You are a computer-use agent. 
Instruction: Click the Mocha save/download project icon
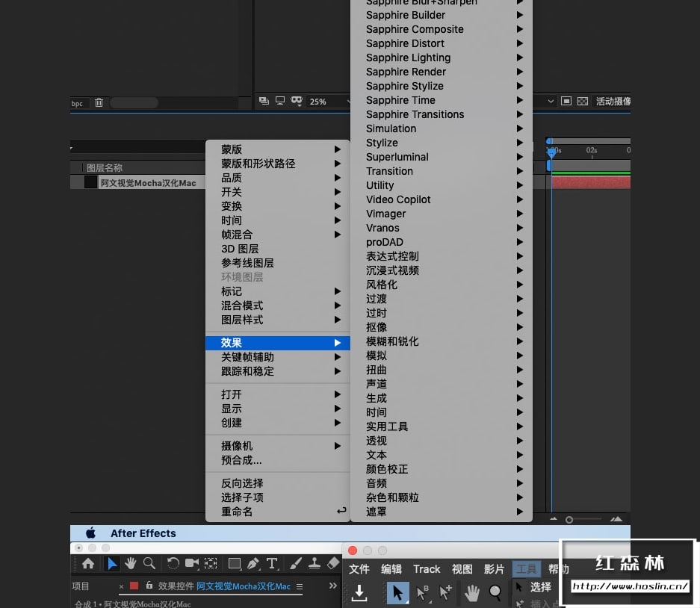tap(359, 593)
